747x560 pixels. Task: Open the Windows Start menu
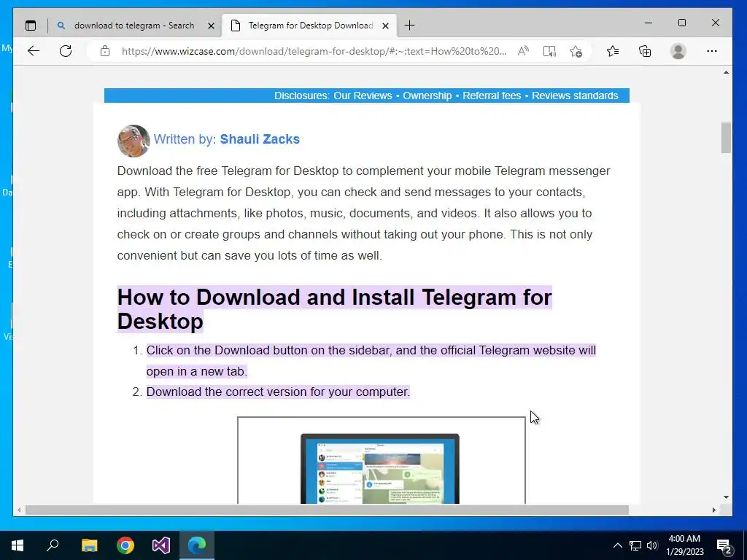point(18,545)
